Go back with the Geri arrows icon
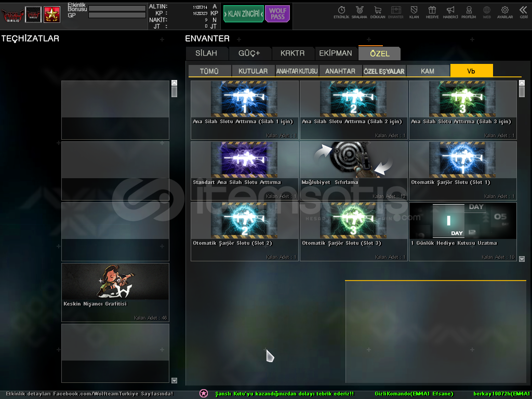Image resolution: width=532 pixels, height=399 pixels. [x=524, y=12]
